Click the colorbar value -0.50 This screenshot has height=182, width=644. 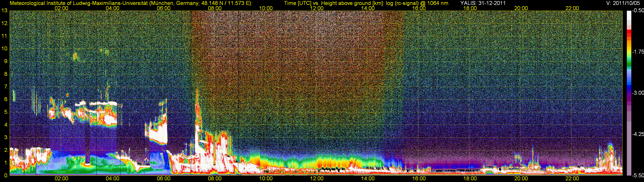638,11
